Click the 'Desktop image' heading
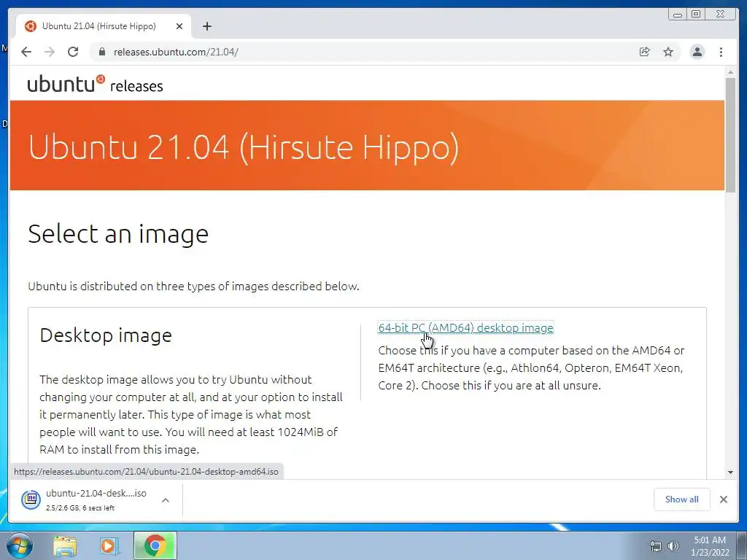This screenshot has height=560, width=747. [x=106, y=335]
